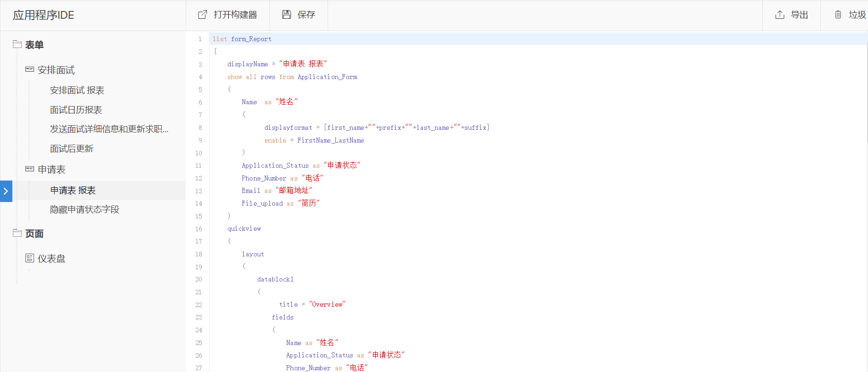This screenshot has height=372, width=868.
Task: Click the save floppy disk icon
Action: click(x=286, y=15)
